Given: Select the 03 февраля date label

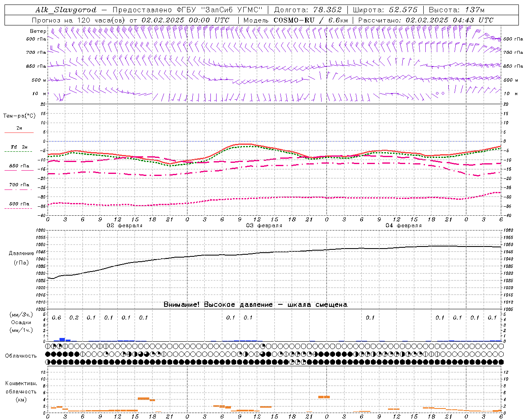Looking at the screenshot, I should coord(264,226).
